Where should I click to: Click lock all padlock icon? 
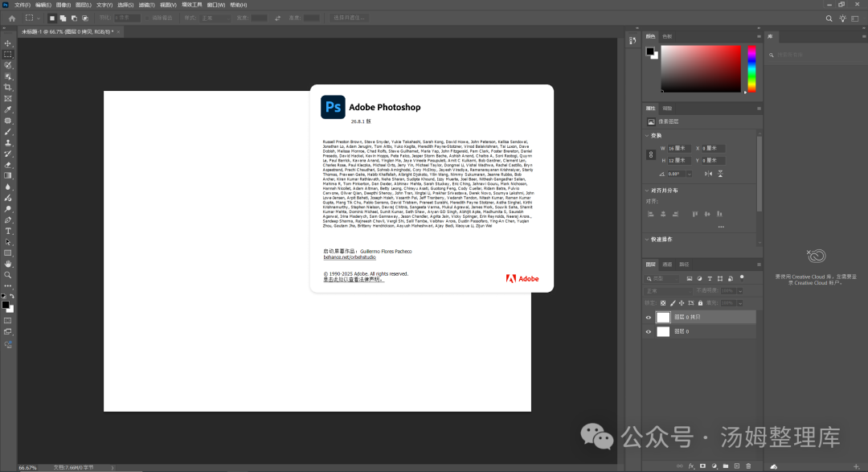point(700,303)
